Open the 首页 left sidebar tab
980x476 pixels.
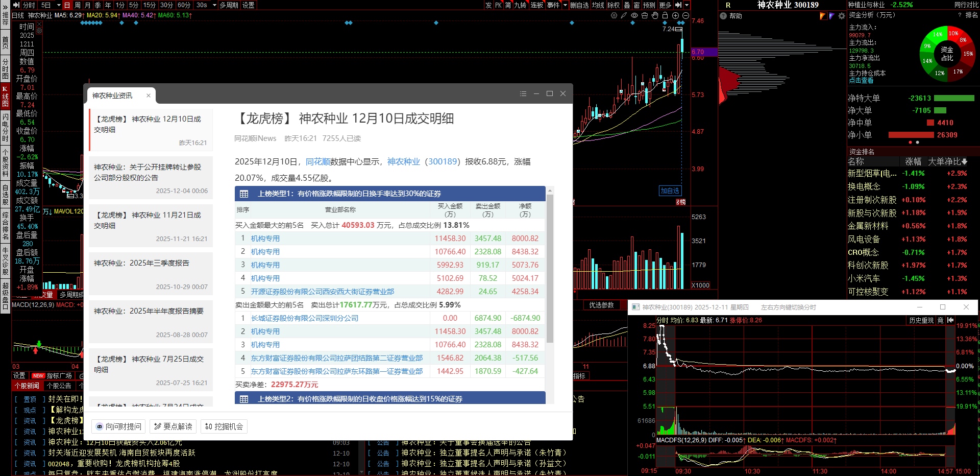(5, 42)
